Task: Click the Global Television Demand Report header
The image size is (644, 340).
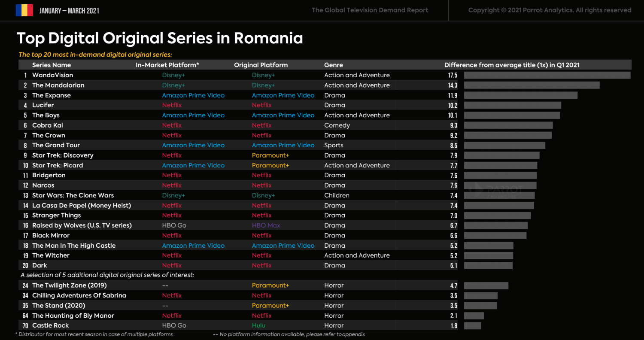Action: [x=370, y=10]
